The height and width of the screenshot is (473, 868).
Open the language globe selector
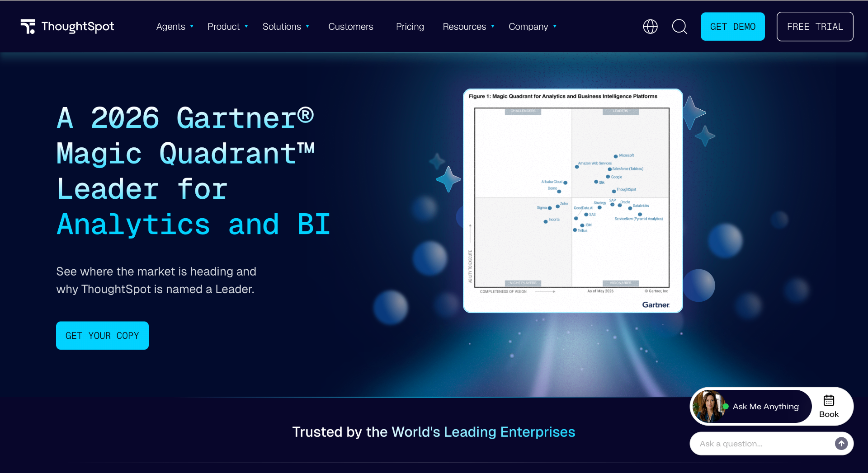(650, 27)
